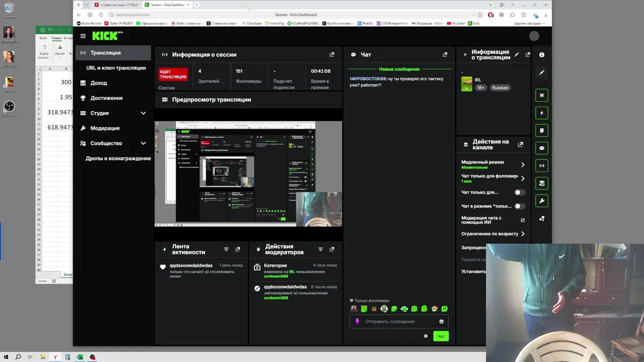
Task: Click the Отправить сообщение input field
Action: (x=398, y=322)
